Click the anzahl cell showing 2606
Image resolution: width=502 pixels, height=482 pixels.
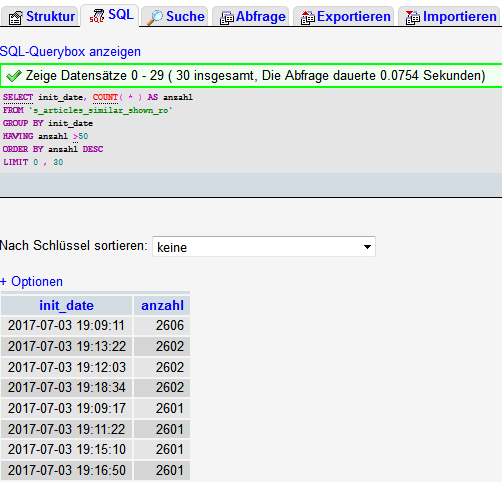tap(162, 325)
